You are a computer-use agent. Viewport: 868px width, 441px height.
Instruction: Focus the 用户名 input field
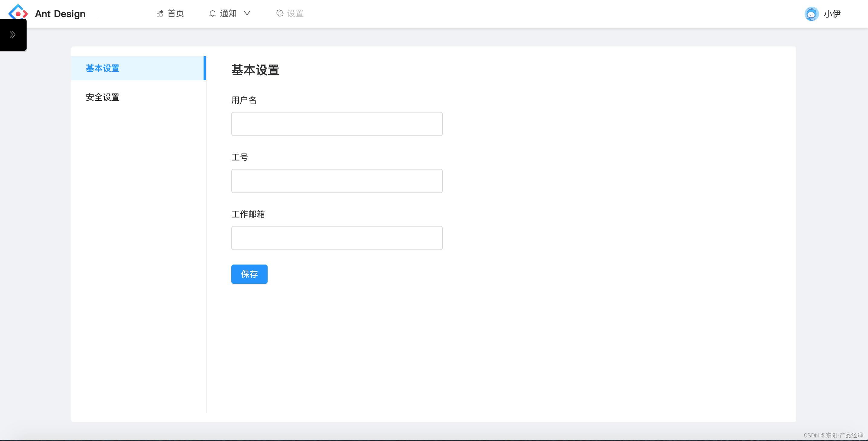(x=337, y=124)
